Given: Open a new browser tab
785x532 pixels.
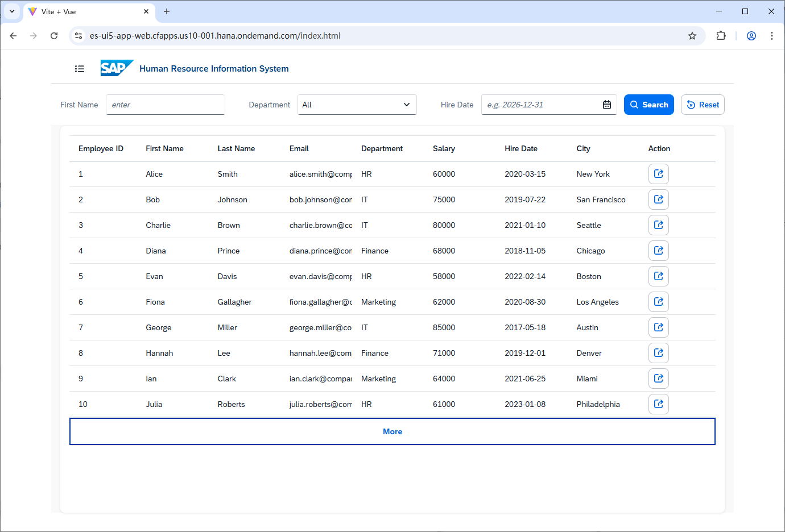Looking at the screenshot, I should click(x=167, y=11).
